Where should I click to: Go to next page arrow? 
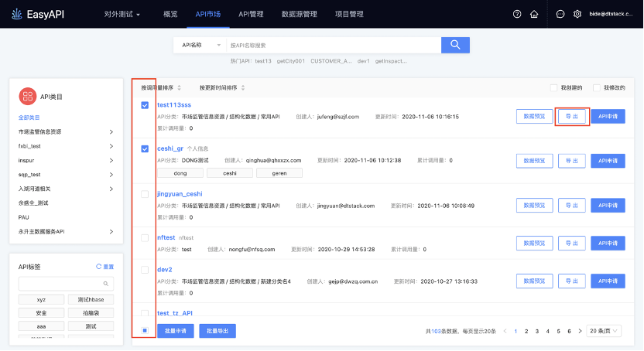(580, 331)
